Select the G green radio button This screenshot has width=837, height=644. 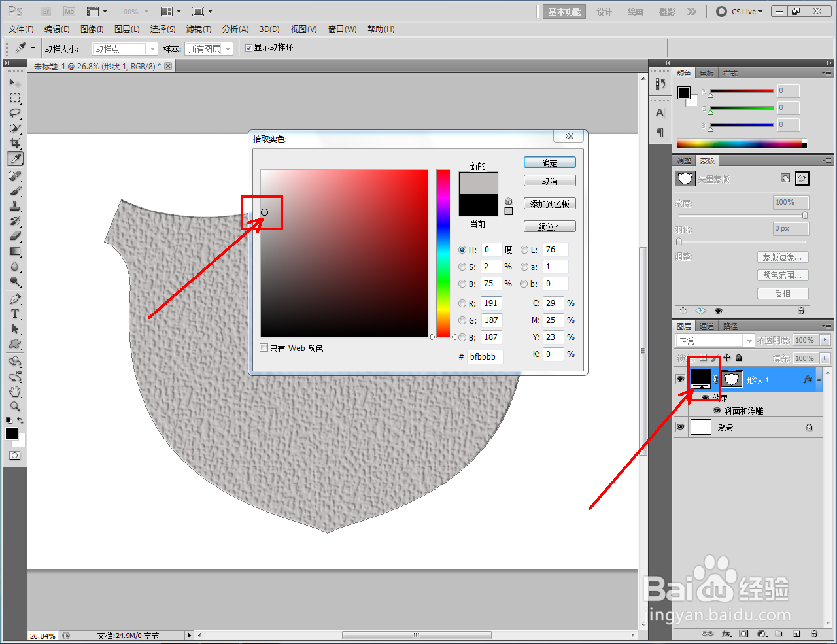tap(462, 320)
